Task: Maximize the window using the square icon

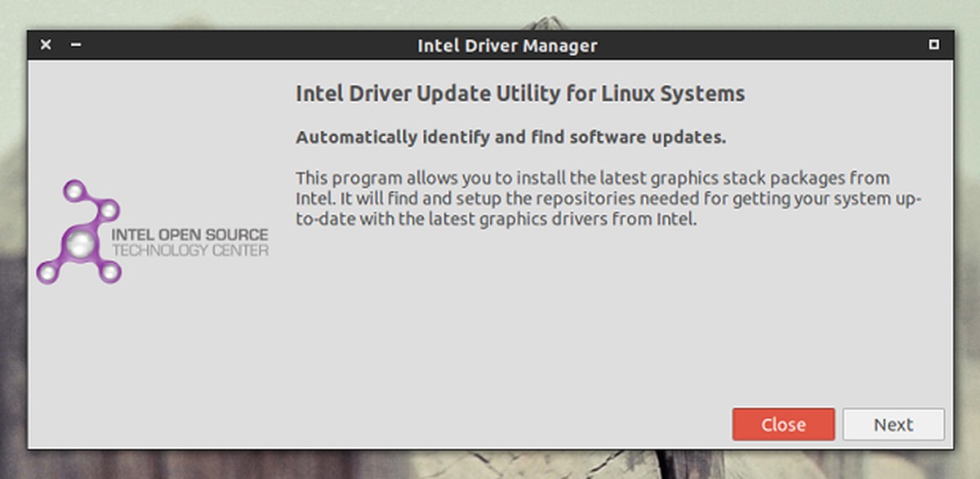Action: tap(934, 45)
